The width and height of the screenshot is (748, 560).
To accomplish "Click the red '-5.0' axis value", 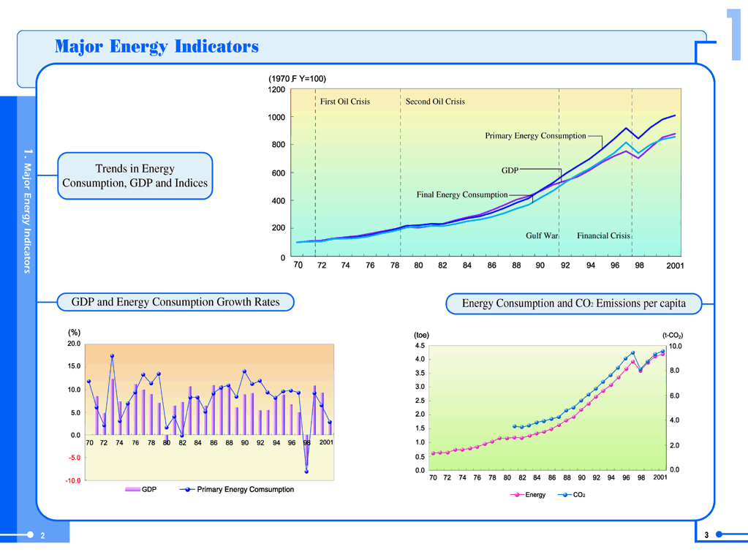I will pos(75,458).
